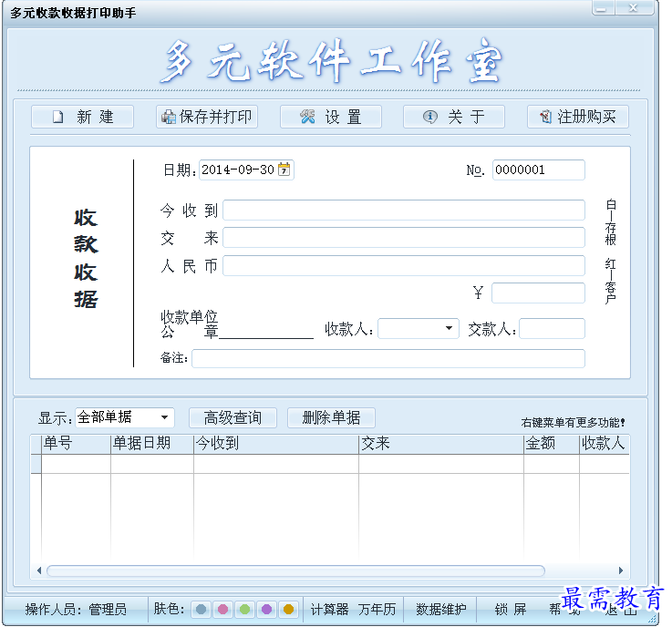Click the 今收到 input field
Image resolution: width=672 pixels, height=627 pixels.
[x=404, y=210]
